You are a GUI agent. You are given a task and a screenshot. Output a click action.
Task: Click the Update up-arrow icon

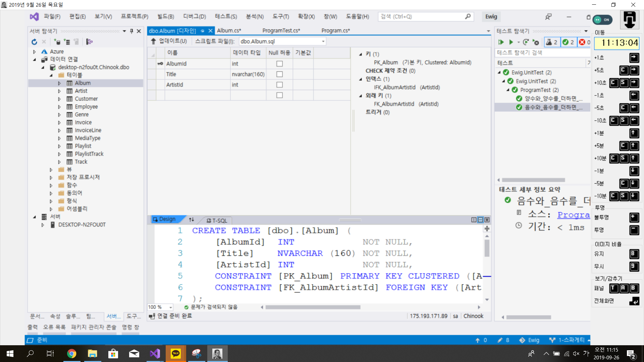pos(153,41)
